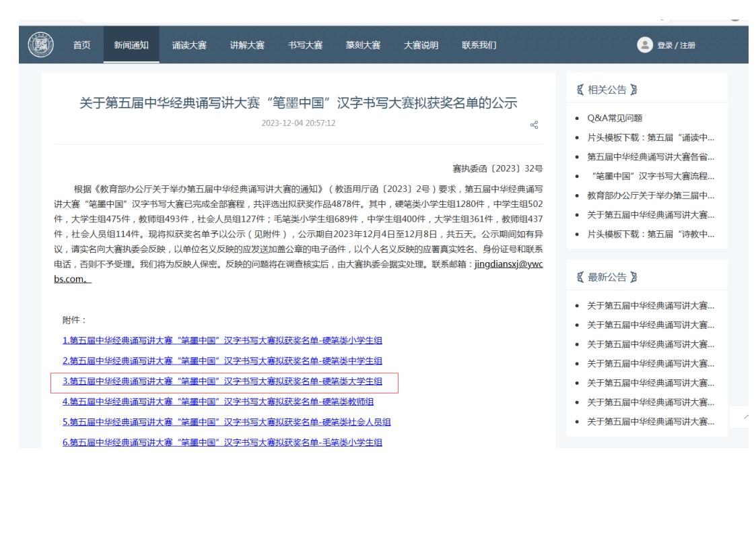Open the 诵读大赛 menu item
The height and width of the screenshot is (535, 756).
tap(189, 45)
